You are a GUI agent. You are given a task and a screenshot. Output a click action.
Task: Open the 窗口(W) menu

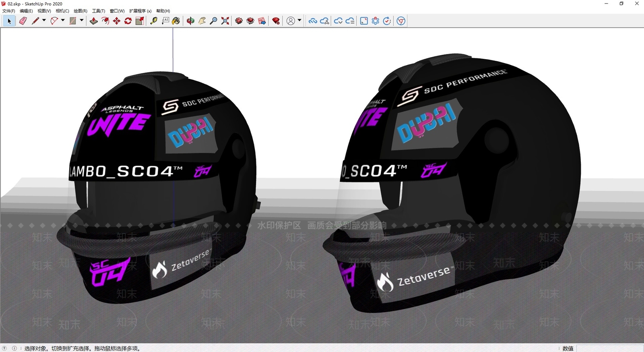[117, 11]
